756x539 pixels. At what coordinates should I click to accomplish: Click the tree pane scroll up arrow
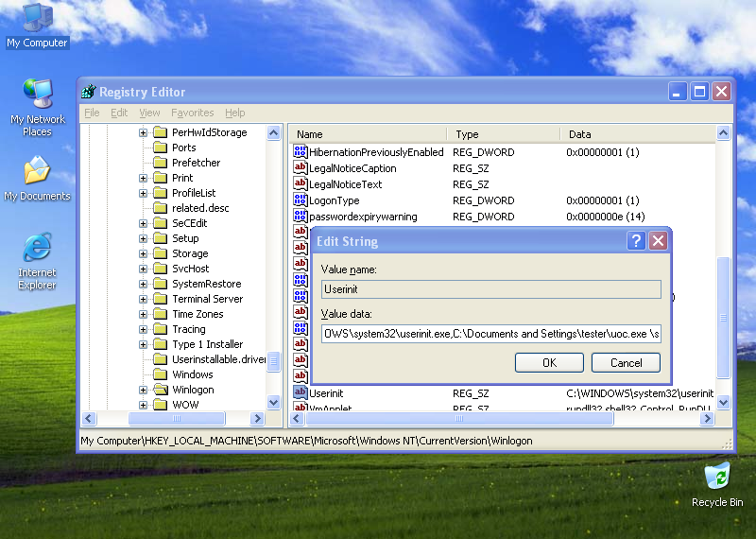273,132
